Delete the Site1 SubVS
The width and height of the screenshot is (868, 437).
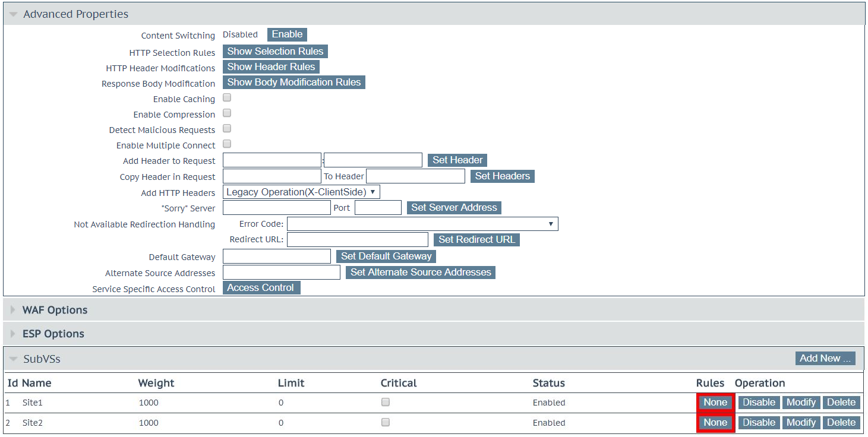pyautogui.click(x=841, y=402)
